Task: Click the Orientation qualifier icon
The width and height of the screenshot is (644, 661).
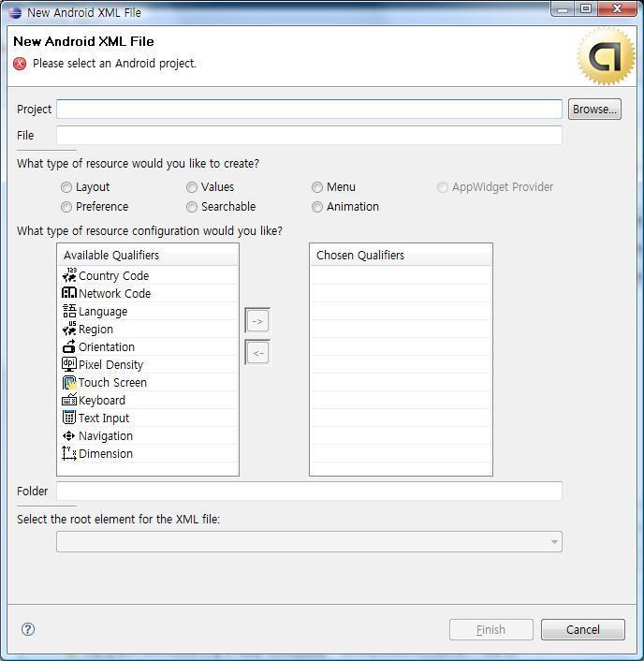Action: [69, 346]
